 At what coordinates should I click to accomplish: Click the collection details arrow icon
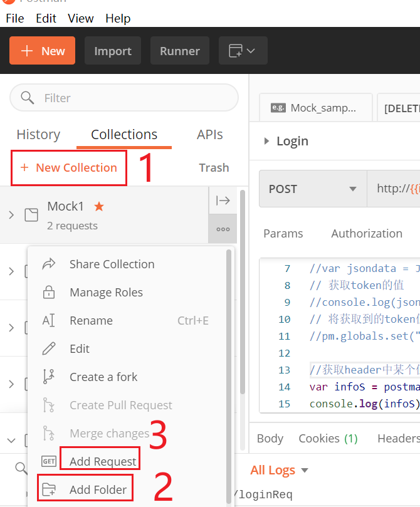pyautogui.click(x=223, y=201)
